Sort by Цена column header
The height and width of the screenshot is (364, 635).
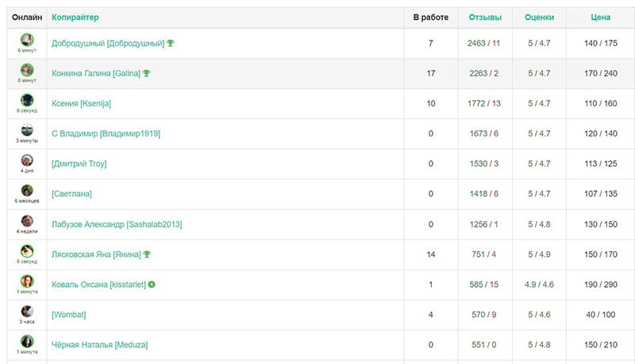(601, 17)
